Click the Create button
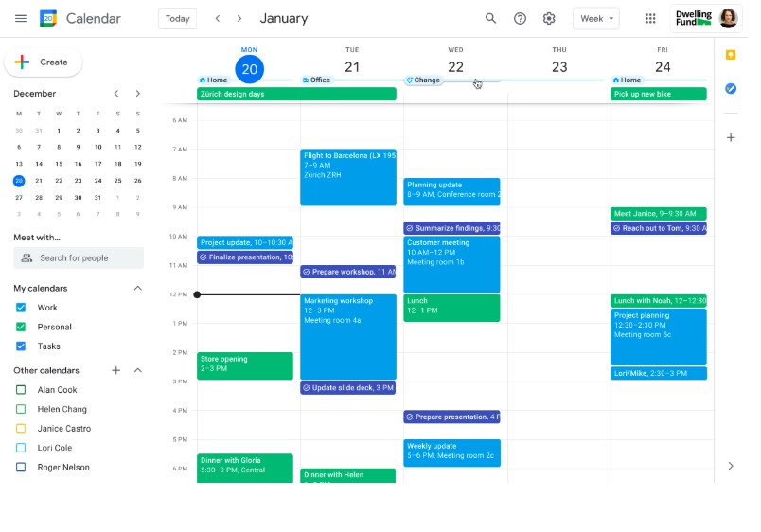This screenshot has height=532, width=761. coord(44,62)
